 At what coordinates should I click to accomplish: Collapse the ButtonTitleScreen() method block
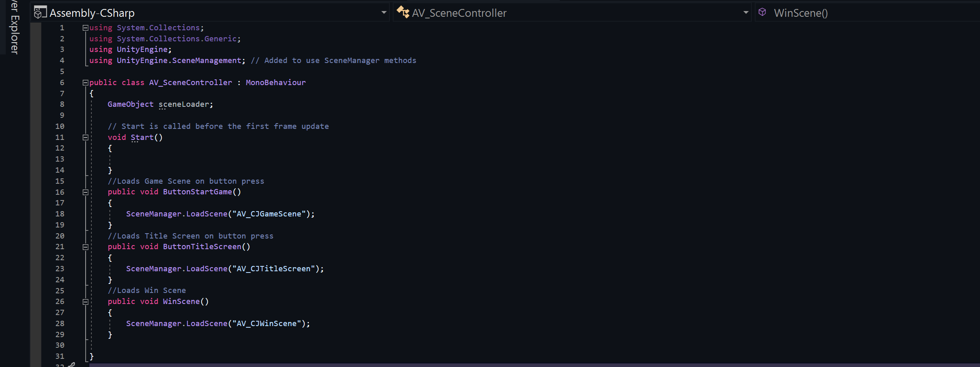pyautogui.click(x=85, y=247)
